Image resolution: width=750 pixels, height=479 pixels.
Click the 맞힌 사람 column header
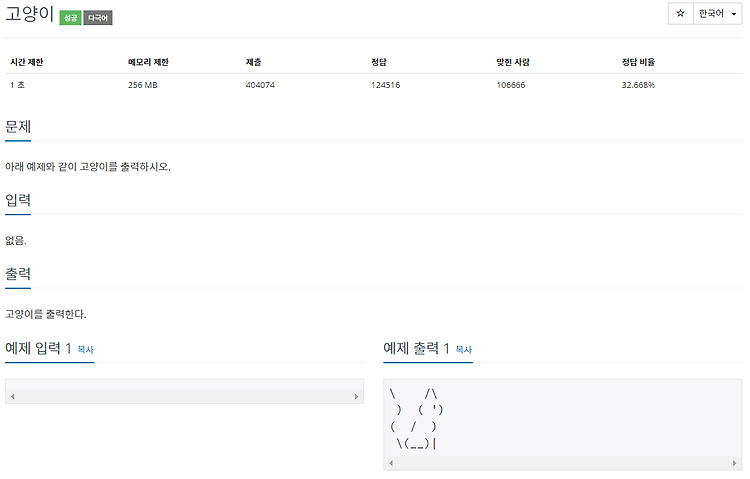tap(513, 62)
